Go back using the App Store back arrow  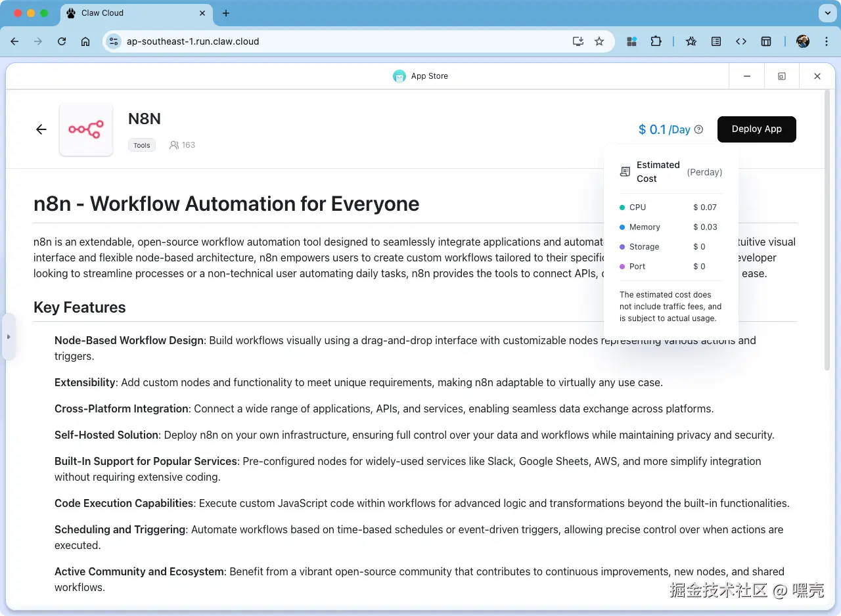pos(41,129)
